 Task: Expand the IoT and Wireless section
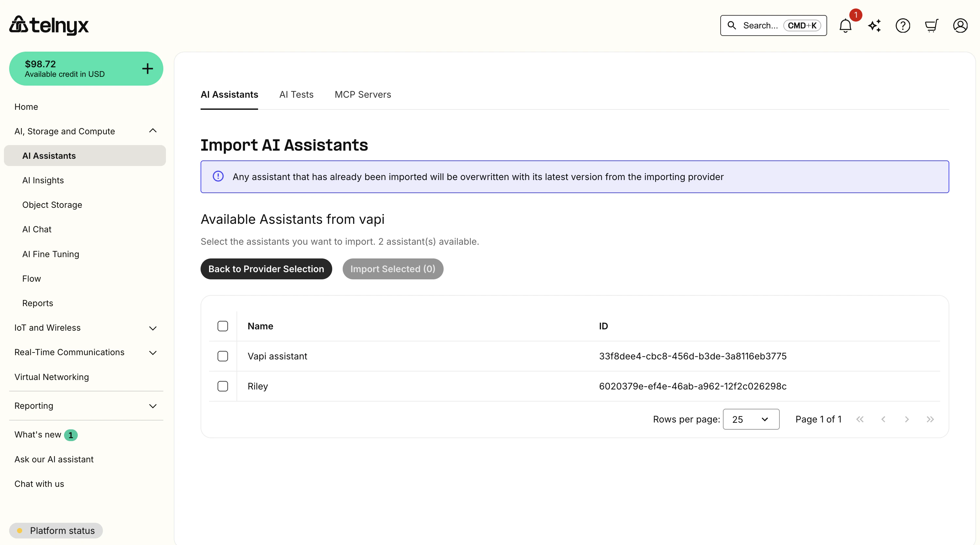pos(153,328)
